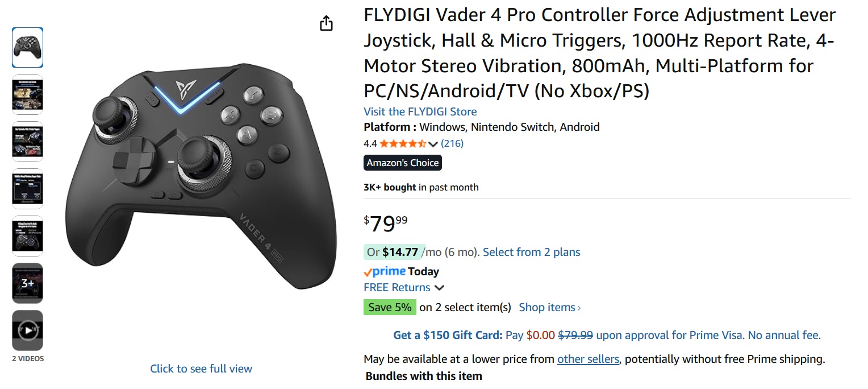Viewport: 868px width, 389px height.
Task: Expand the FREE Returns dropdown
Action: 439,288
